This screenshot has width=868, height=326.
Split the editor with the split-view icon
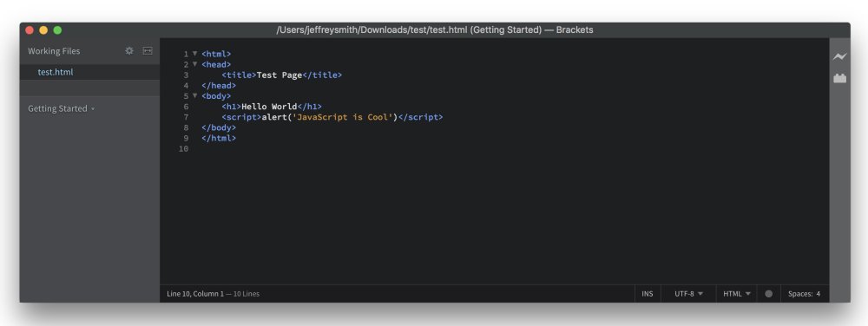(x=148, y=51)
